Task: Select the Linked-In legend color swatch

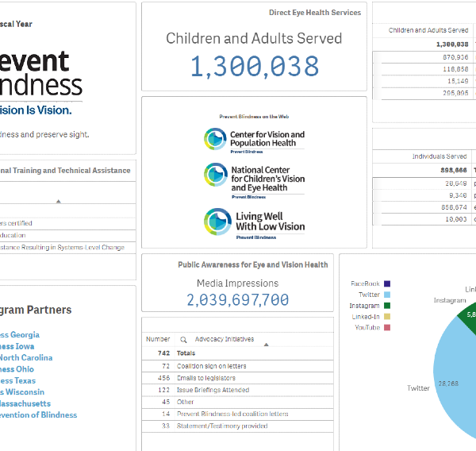Action: tap(387, 316)
